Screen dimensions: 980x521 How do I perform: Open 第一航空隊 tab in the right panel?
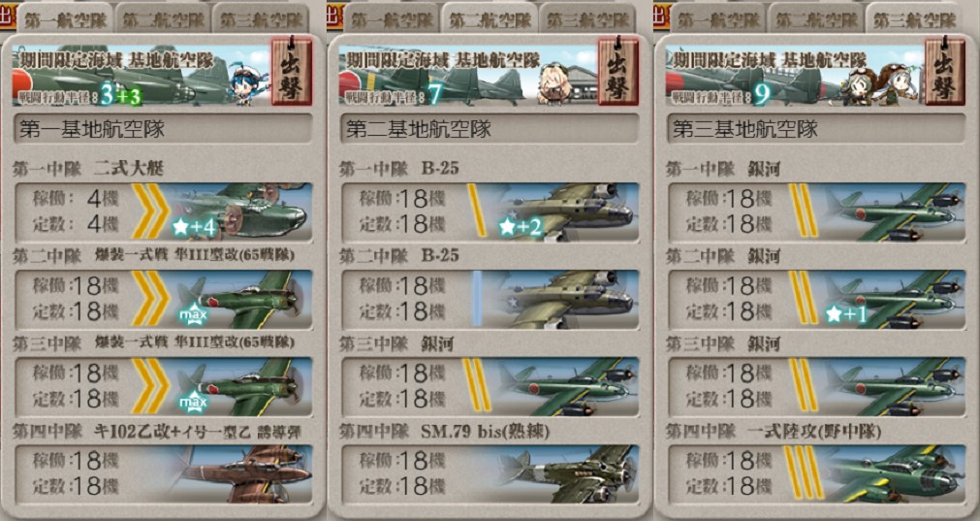718,18
